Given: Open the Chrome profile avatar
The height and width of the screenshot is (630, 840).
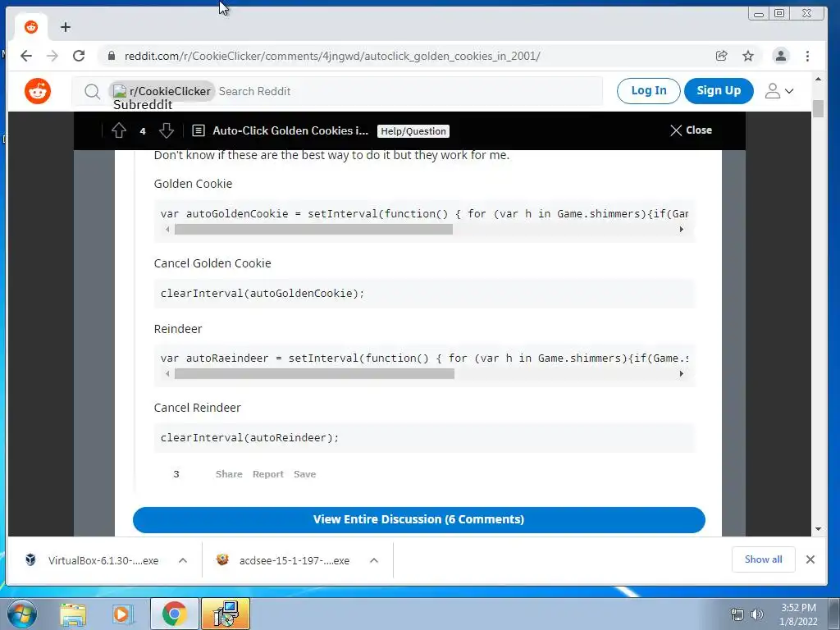Looking at the screenshot, I should (781, 56).
